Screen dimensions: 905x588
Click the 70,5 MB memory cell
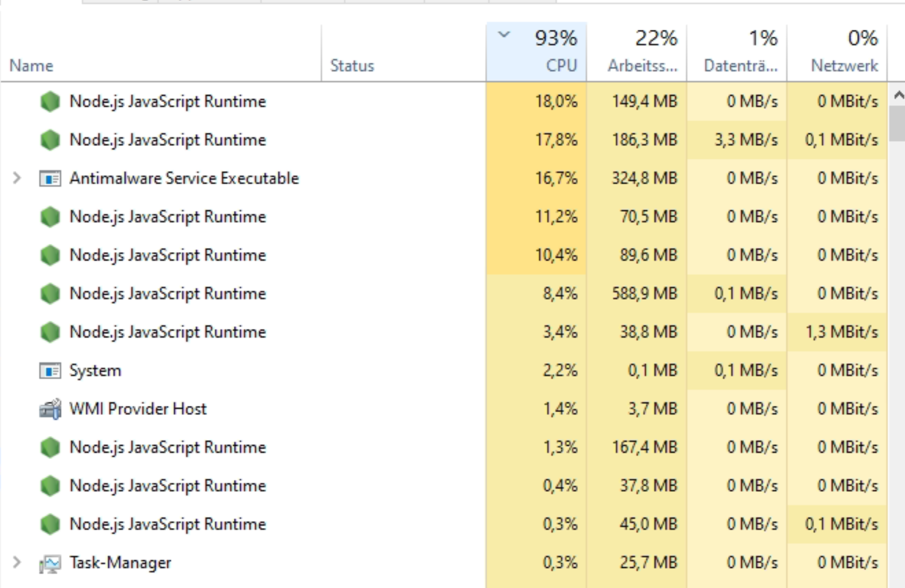point(637,217)
